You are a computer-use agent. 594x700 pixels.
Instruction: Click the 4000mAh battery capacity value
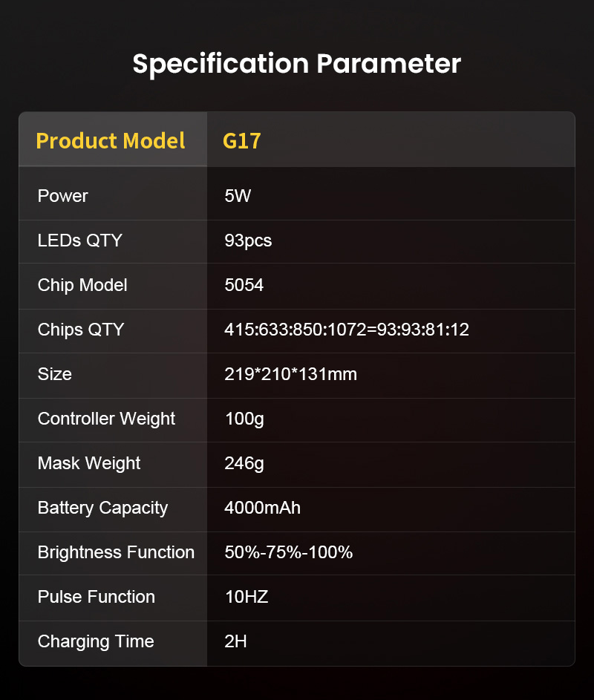[262, 508]
